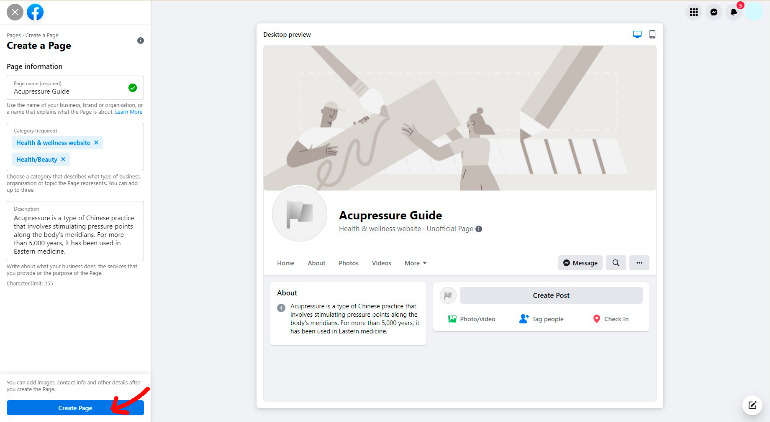Click the About heading in preview card
This screenshot has height=422, width=770.
(x=287, y=293)
